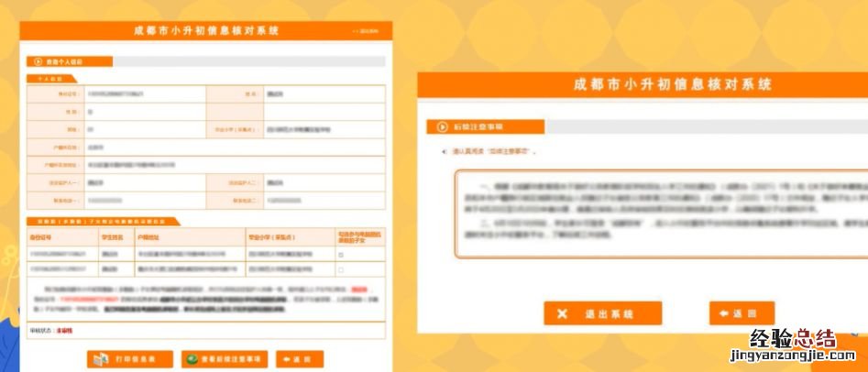Click the 审核状态 status line
This screenshot has height=372, width=868.
point(206,331)
